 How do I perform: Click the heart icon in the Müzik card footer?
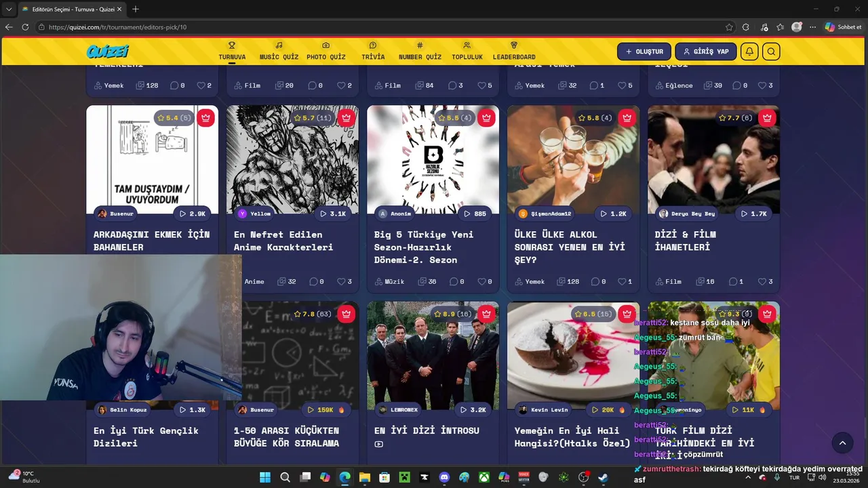click(481, 281)
